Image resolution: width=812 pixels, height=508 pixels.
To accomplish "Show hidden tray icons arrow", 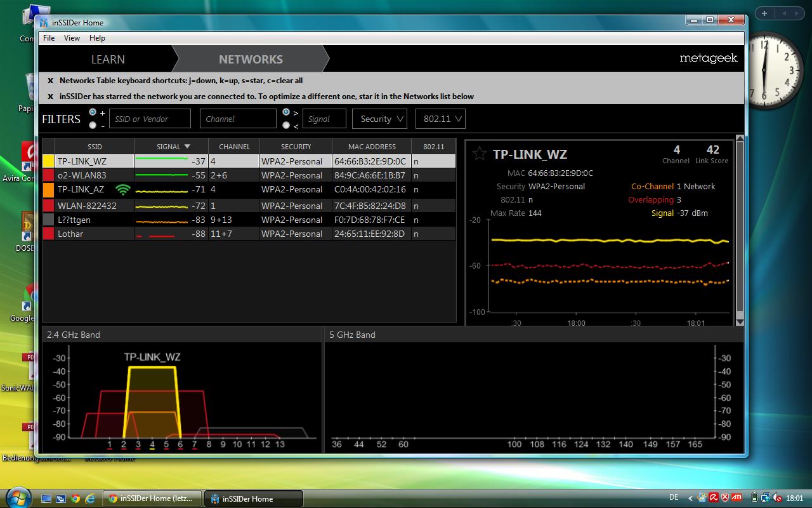I will [x=691, y=497].
